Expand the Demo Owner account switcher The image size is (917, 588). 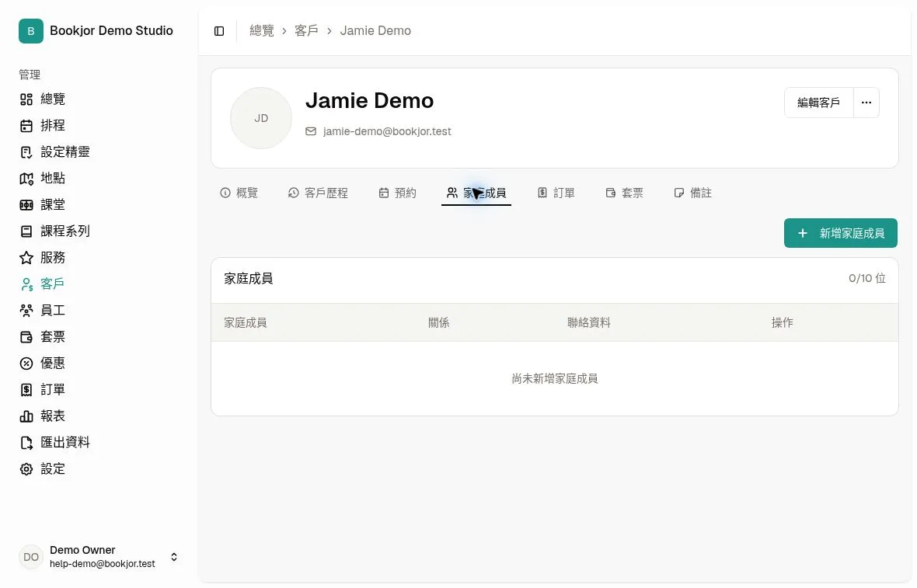click(174, 557)
